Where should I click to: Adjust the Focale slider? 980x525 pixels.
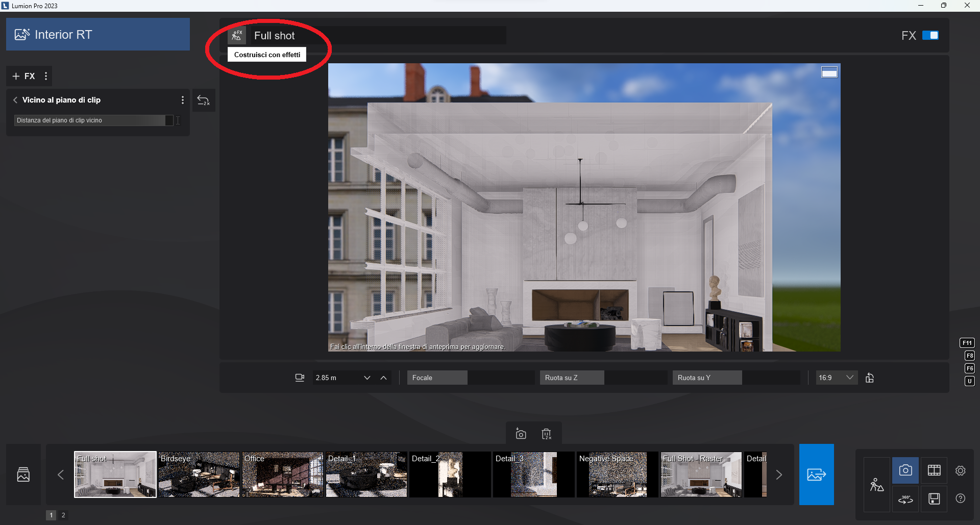click(471, 378)
